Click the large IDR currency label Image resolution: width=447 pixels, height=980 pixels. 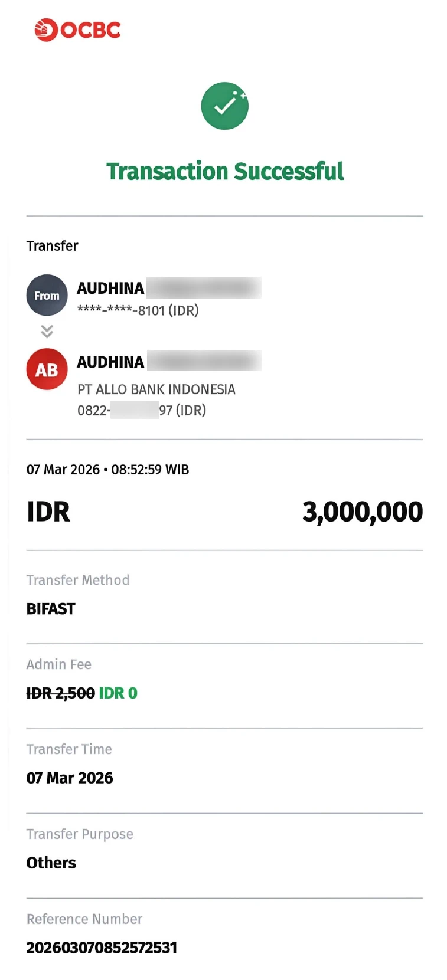click(x=48, y=512)
